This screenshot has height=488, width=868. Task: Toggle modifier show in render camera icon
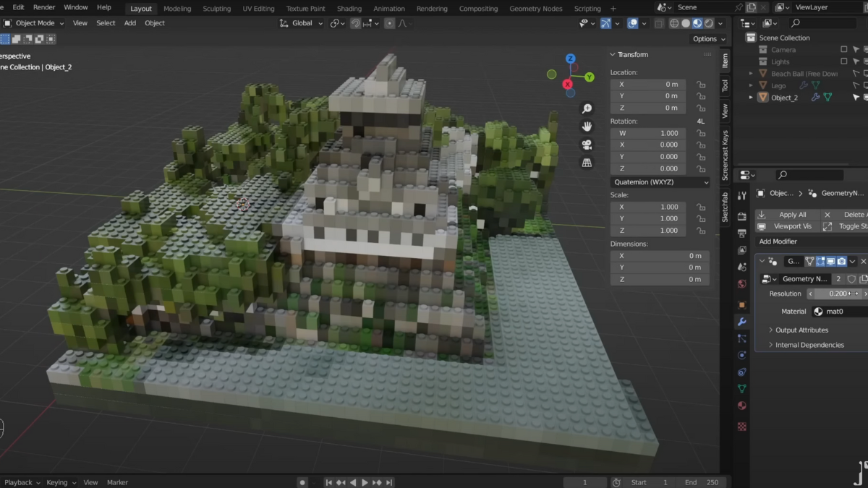841,261
